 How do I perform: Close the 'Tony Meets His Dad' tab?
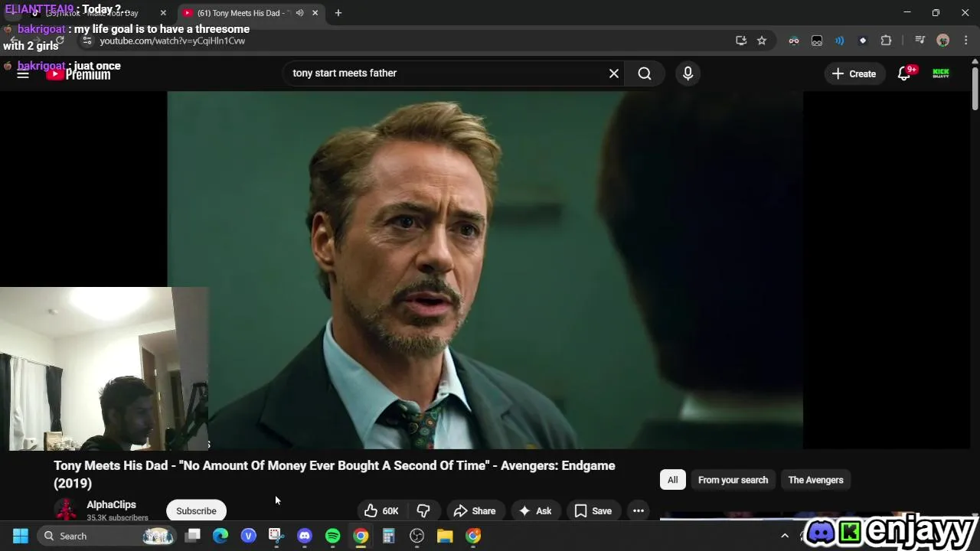315,13
